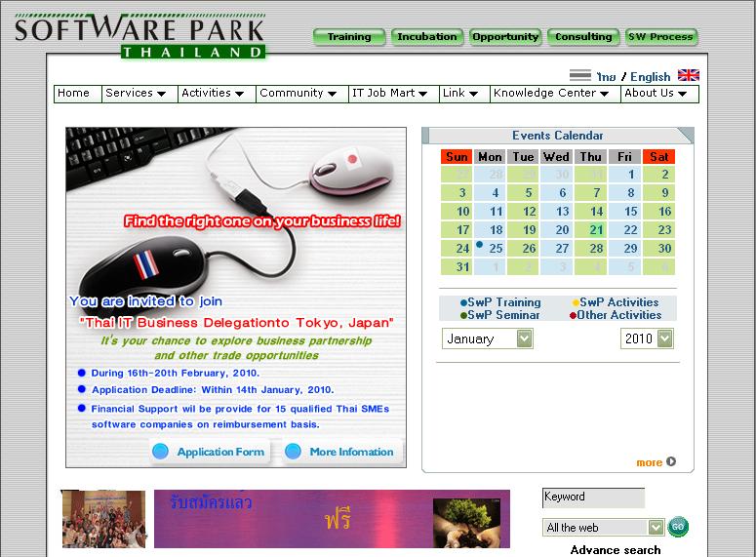
Task: Click the SwP Activities legend entry
Action: (616, 302)
